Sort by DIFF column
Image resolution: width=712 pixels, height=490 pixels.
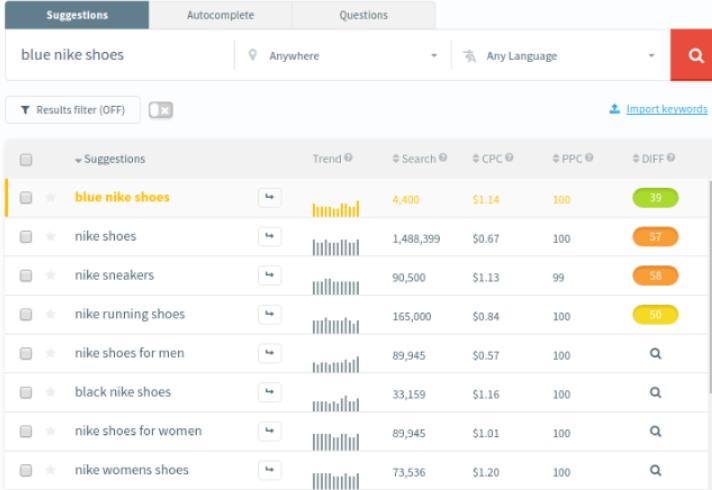(x=648, y=158)
